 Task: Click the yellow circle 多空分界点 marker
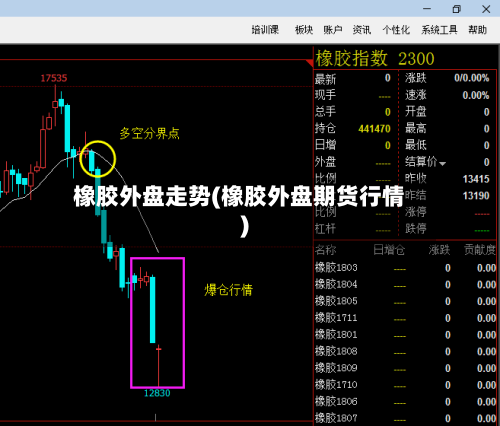(x=98, y=159)
